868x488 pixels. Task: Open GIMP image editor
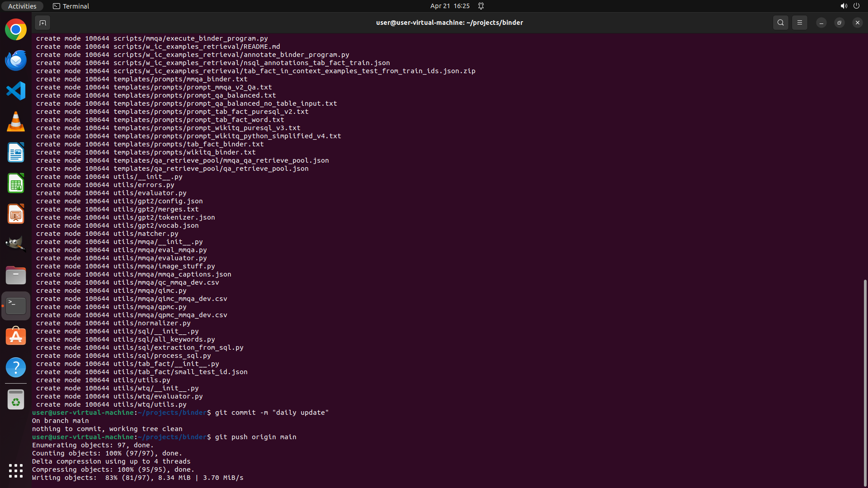tap(16, 244)
